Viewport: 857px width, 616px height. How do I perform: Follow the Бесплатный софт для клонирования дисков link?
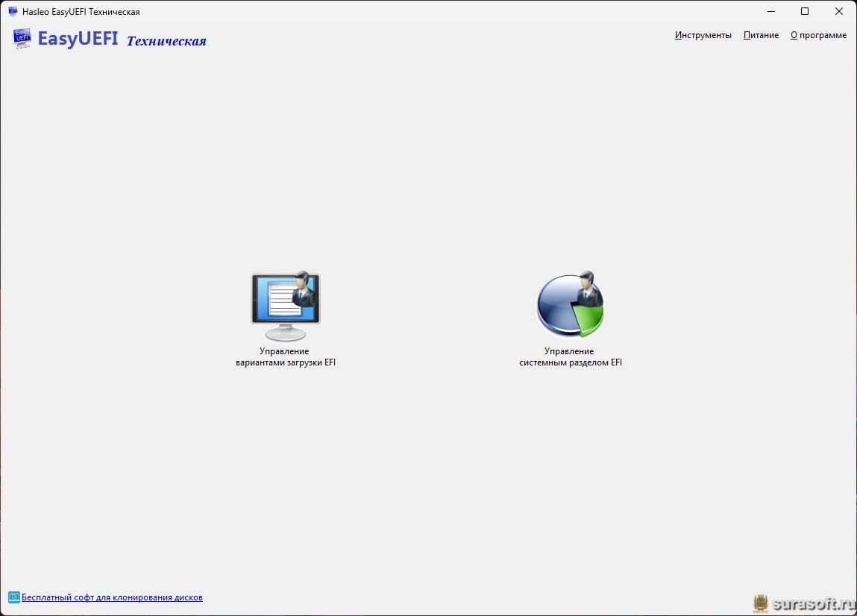click(112, 597)
